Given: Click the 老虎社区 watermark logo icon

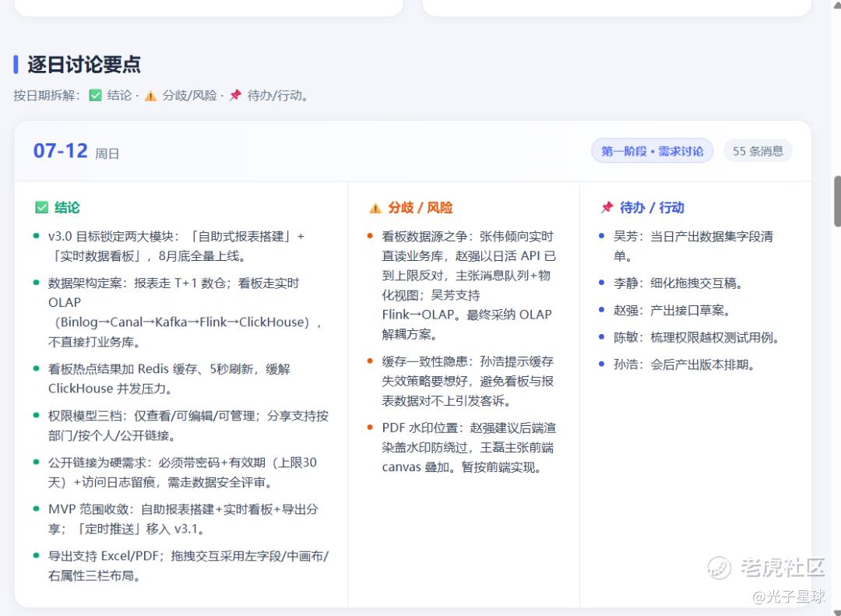Looking at the screenshot, I should [719, 568].
